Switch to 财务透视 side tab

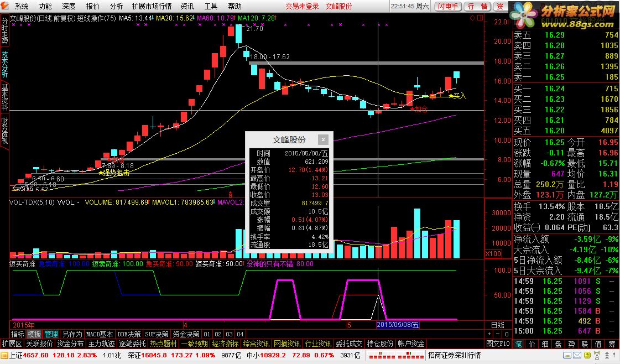4,131
